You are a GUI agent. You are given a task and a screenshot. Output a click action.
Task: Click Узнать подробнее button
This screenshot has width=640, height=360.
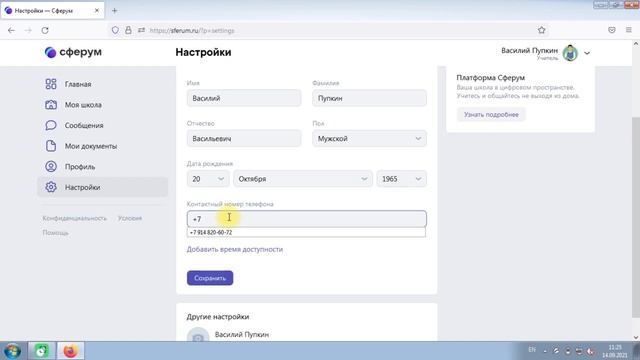pyautogui.click(x=491, y=115)
